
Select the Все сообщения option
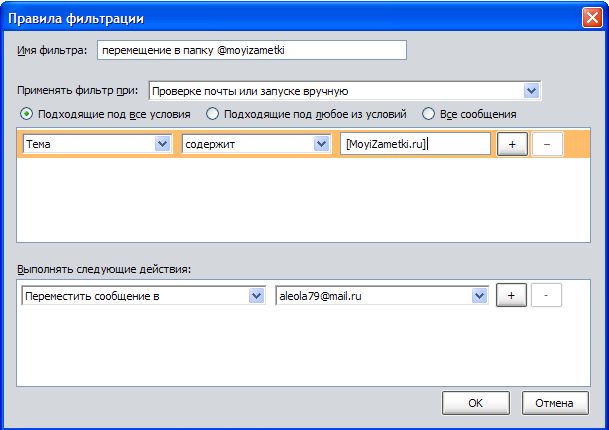coord(469,114)
